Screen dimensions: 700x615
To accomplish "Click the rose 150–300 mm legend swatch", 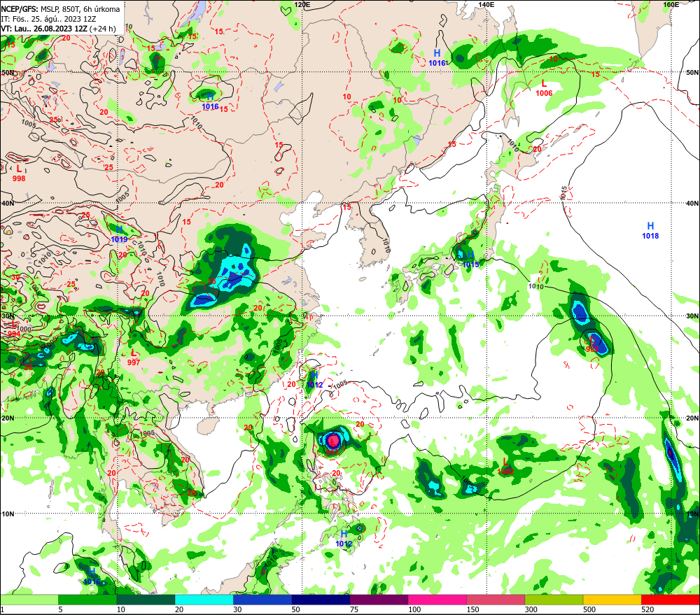I will [496, 600].
